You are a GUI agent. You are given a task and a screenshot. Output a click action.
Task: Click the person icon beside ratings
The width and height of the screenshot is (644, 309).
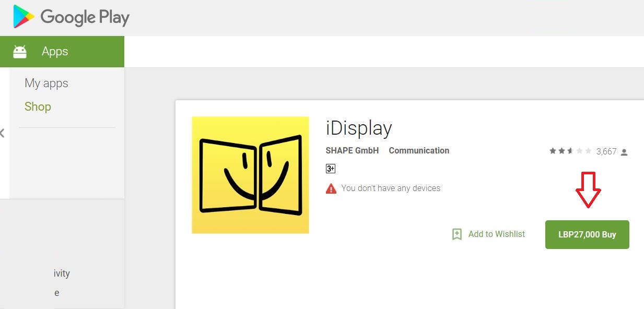tap(624, 152)
